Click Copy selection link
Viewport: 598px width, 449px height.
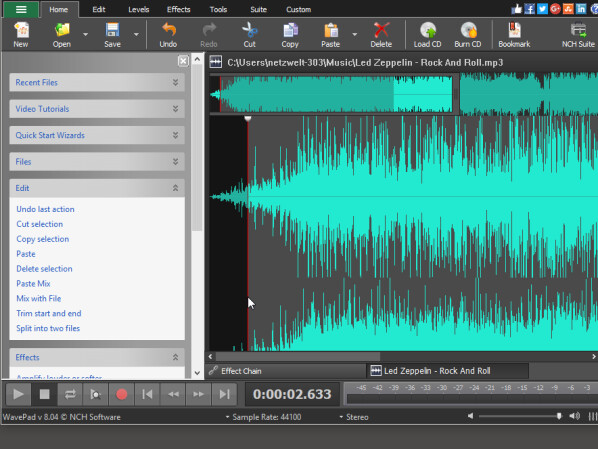(43, 239)
